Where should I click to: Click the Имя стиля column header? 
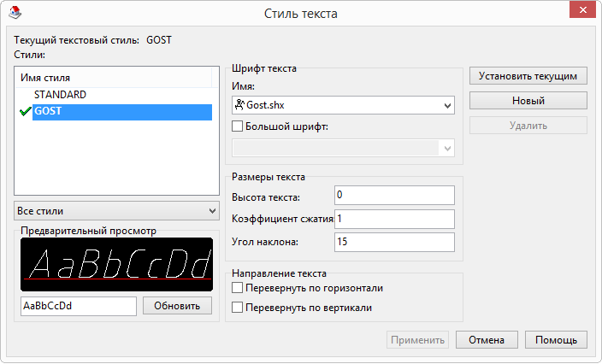click(x=113, y=78)
